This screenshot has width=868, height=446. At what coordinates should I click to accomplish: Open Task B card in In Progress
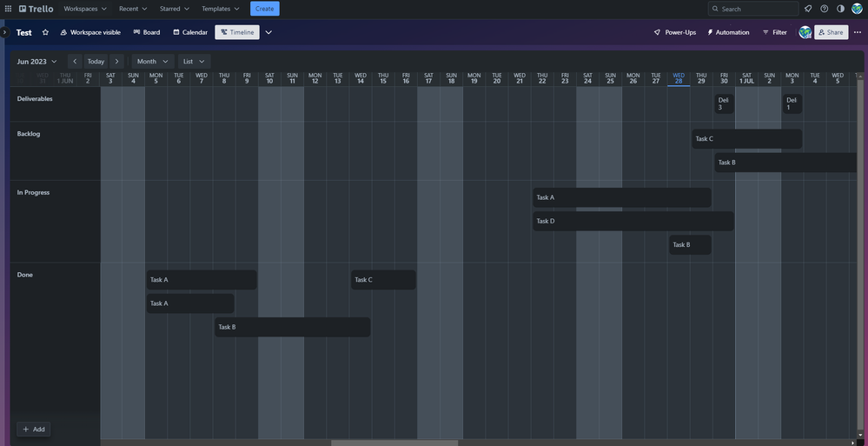coord(690,244)
